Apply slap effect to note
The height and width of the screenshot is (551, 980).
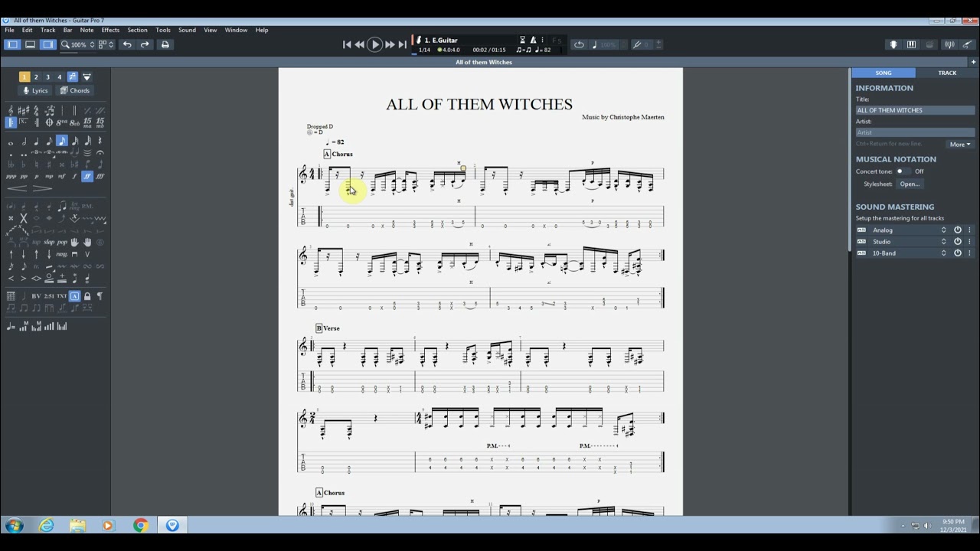click(x=49, y=242)
